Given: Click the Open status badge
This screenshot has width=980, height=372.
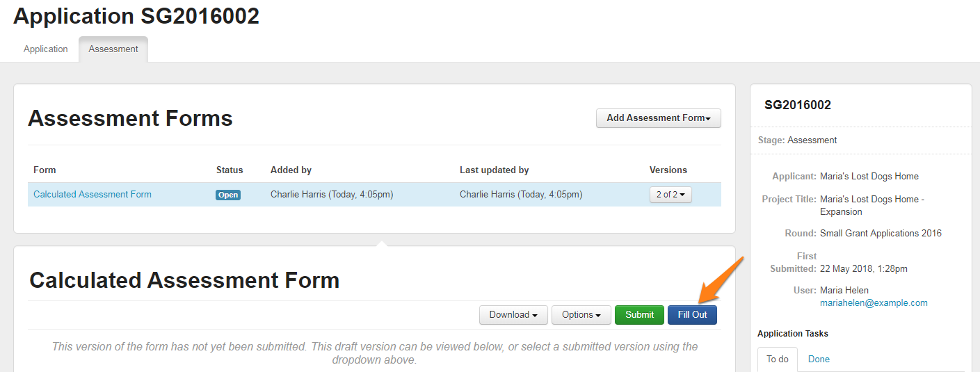Looking at the screenshot, I should [x=228, y=195].
